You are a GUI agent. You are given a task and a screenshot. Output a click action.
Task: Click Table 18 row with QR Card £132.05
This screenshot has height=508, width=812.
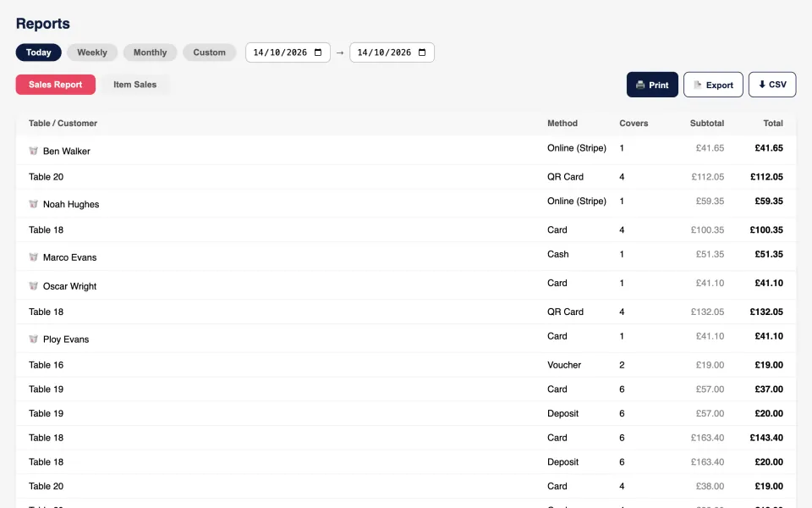tap(406, 312)
